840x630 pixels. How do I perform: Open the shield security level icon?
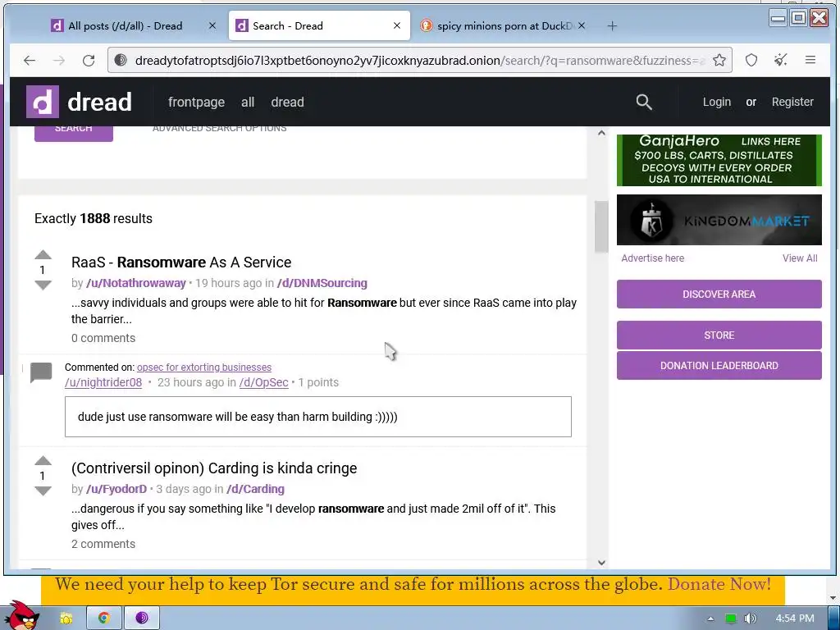pyautogui.click(x=751, y=61)
